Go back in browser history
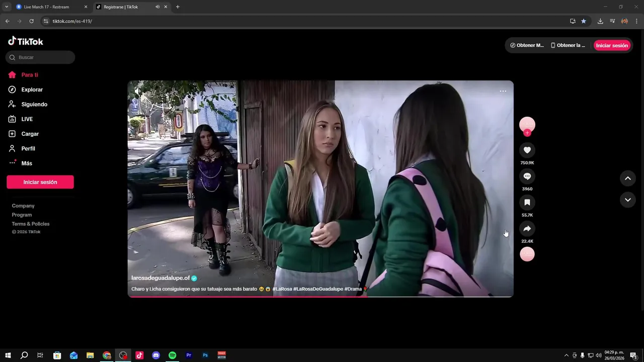Screen dimensions: 644x362 pyautogui.click(x=7, y=21)
